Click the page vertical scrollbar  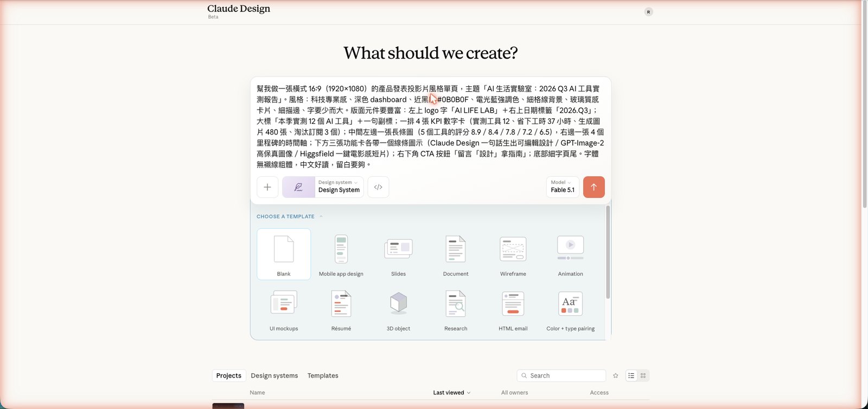coord(865,103)
